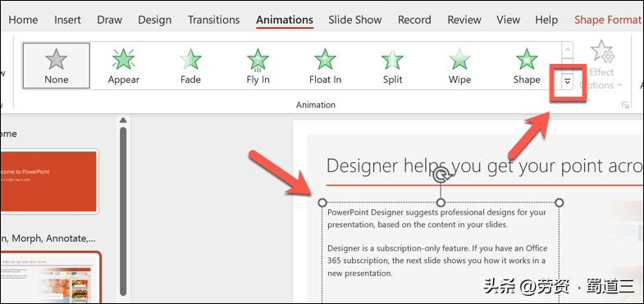Apply the Float In animation
This screenshot has width=644, height=304.
[x=326, y=66]
